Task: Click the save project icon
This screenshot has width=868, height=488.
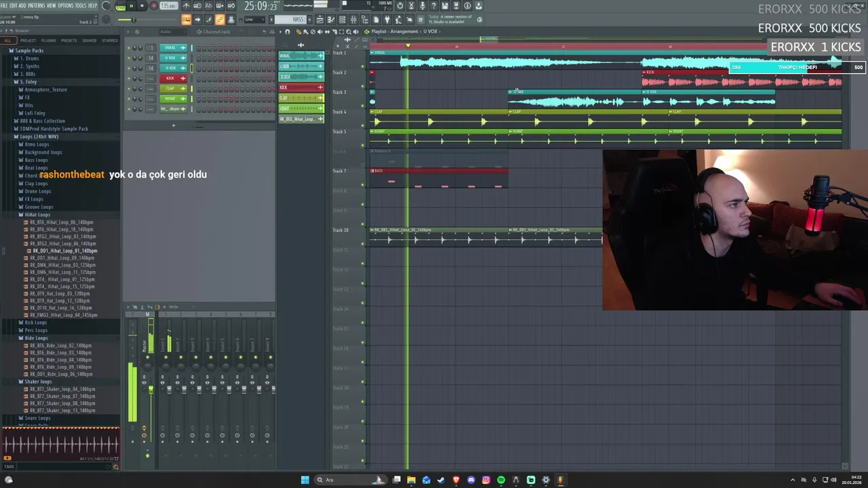Action: [x=445, y=6]
